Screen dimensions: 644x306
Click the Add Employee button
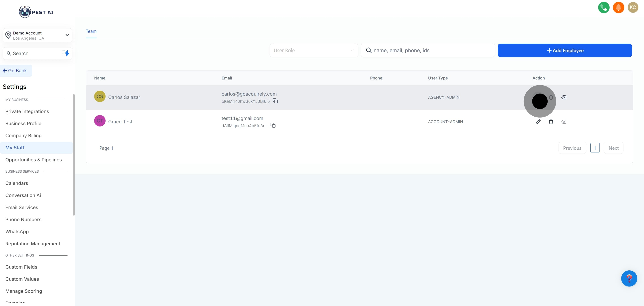tap(564, 51)
